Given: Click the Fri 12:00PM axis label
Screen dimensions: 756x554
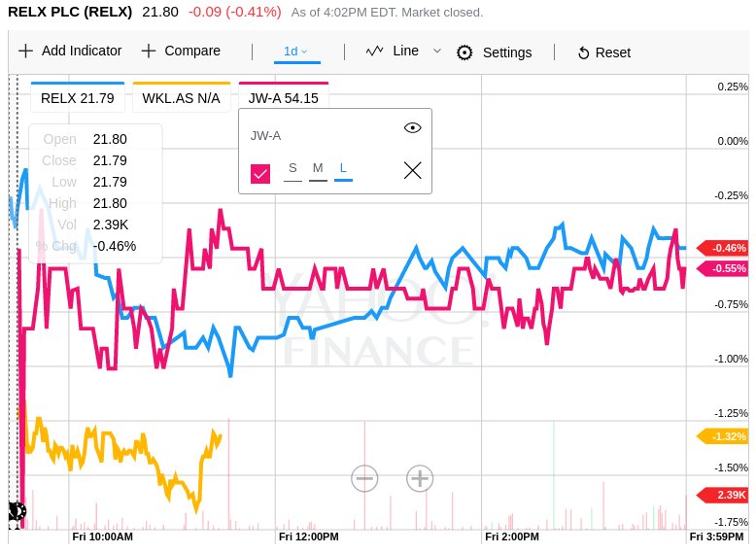Looking at the screenshot, I should point(309,537).
